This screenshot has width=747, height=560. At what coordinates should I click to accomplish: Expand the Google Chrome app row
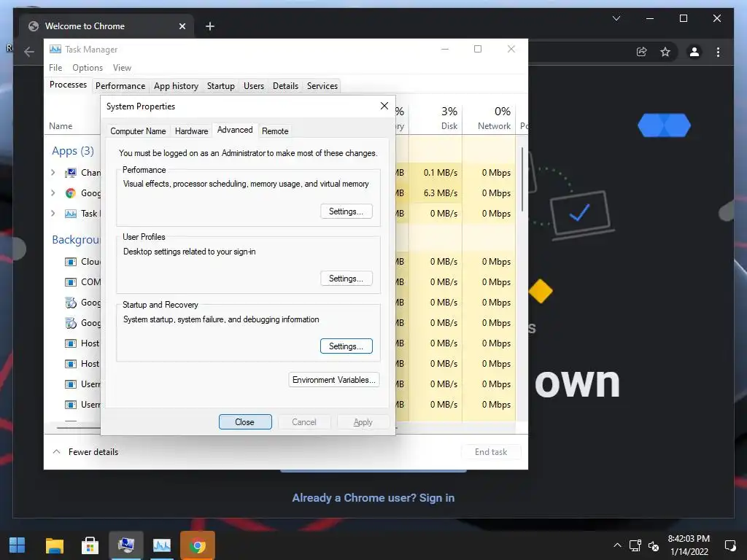[53, 192]
